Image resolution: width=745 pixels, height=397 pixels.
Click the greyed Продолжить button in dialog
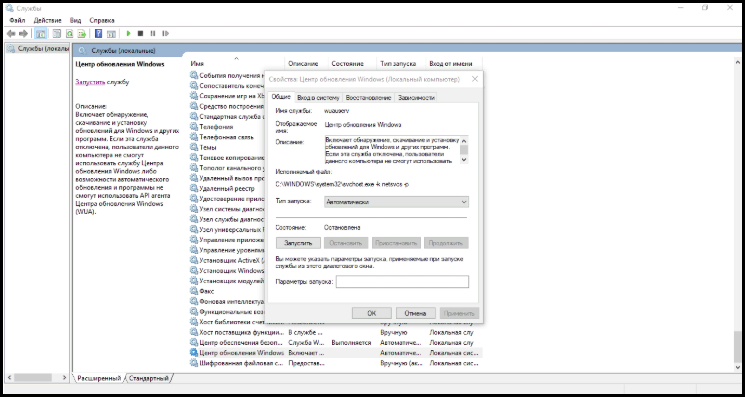[x=447, y=243]
